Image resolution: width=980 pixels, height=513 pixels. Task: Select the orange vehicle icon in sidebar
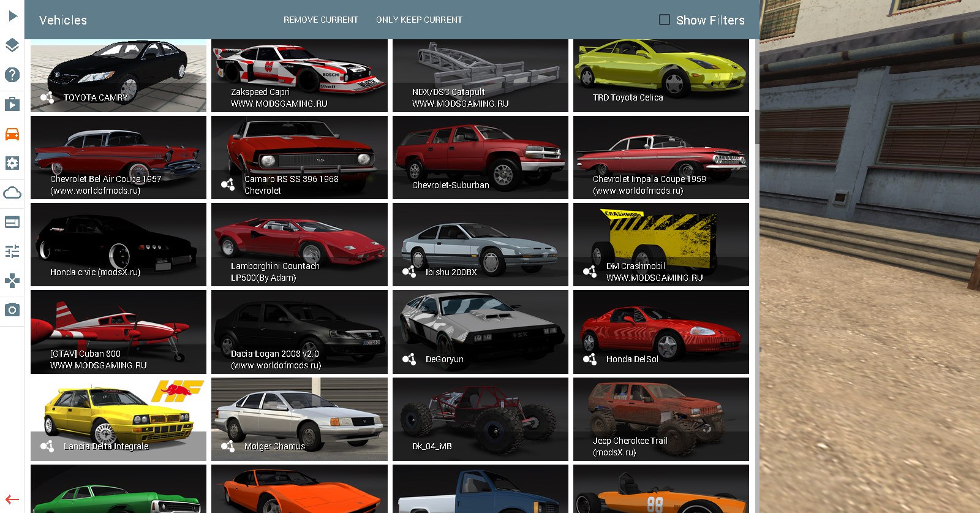click(12, 134)
